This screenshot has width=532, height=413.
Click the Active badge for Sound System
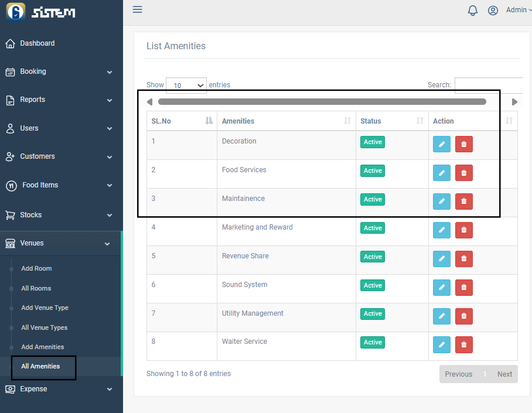[x=373, y=285]
